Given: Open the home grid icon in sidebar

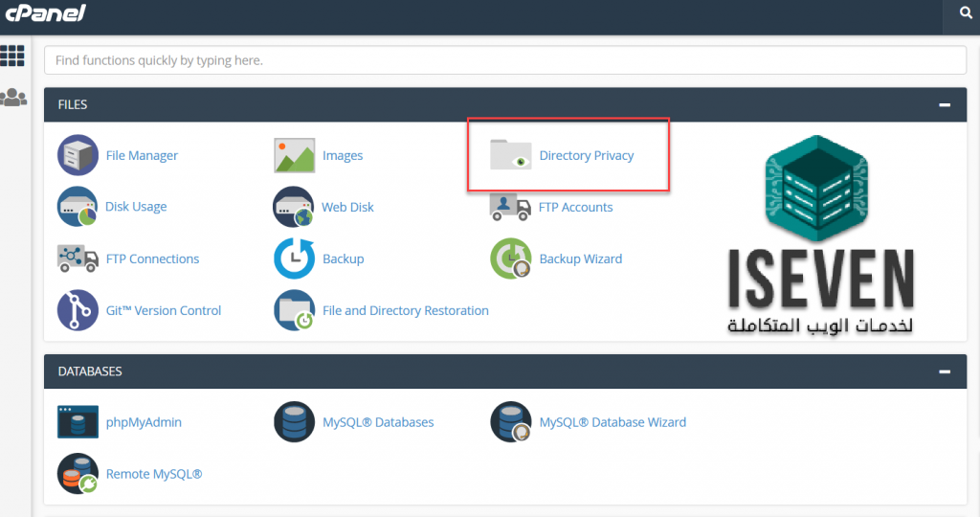Looking at the screenshot, I should click(12, 56).
